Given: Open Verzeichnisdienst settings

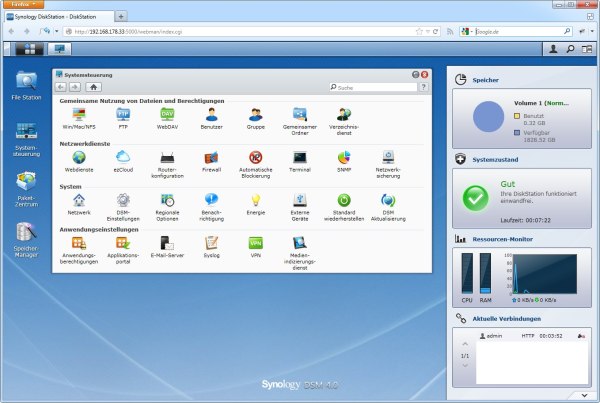Looking at the screenshot, I should coord(344,121).
